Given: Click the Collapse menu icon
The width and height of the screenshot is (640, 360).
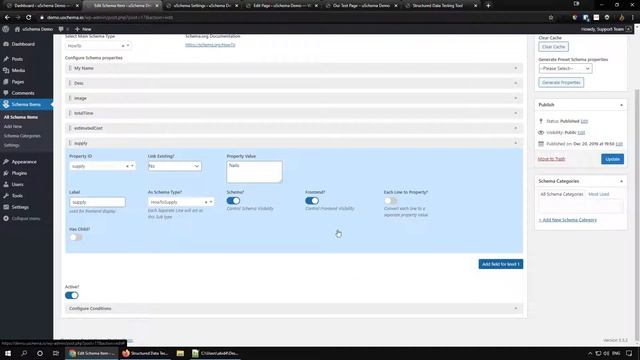Looking at the screenshot, I should pos(6,218).
